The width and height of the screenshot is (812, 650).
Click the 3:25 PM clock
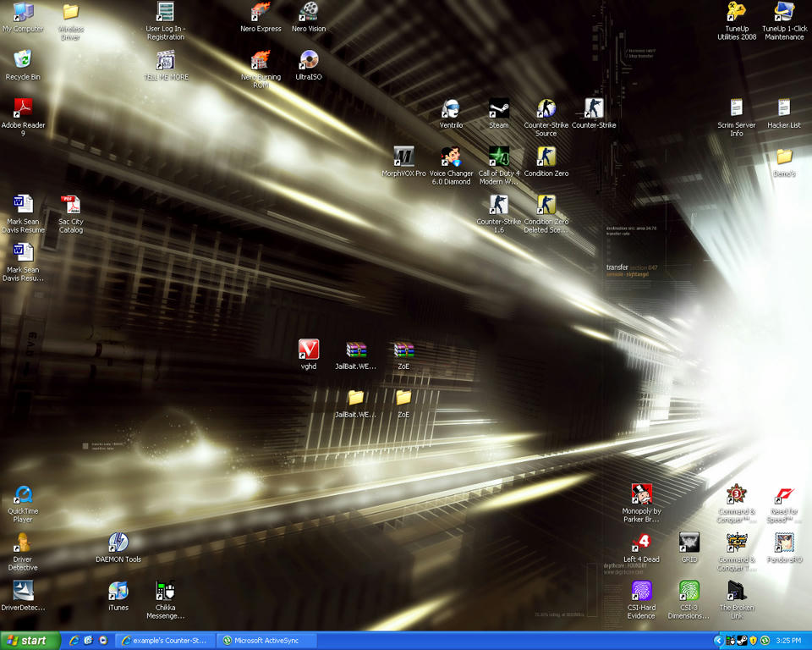788,641
